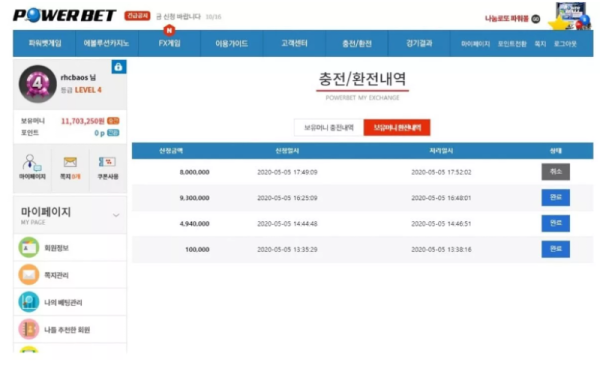Click the 신청일시 column header
The width and height of the screenshot is (600, 365).
tap(287, 151)
